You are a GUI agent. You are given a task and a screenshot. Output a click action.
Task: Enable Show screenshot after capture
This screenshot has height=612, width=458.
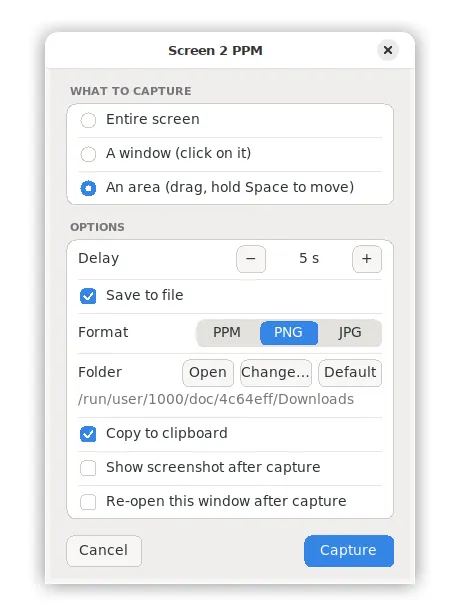pos(88,468)
